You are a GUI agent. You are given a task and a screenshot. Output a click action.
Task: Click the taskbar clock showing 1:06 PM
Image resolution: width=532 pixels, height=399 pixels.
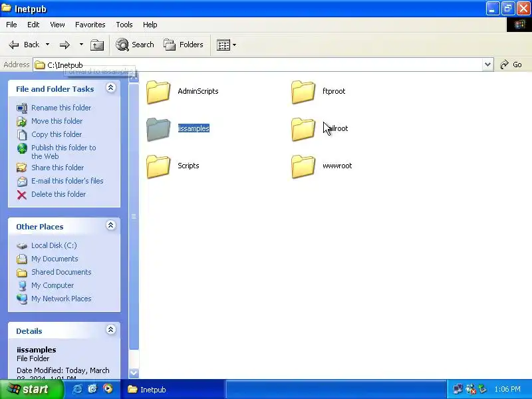(507, 389)
